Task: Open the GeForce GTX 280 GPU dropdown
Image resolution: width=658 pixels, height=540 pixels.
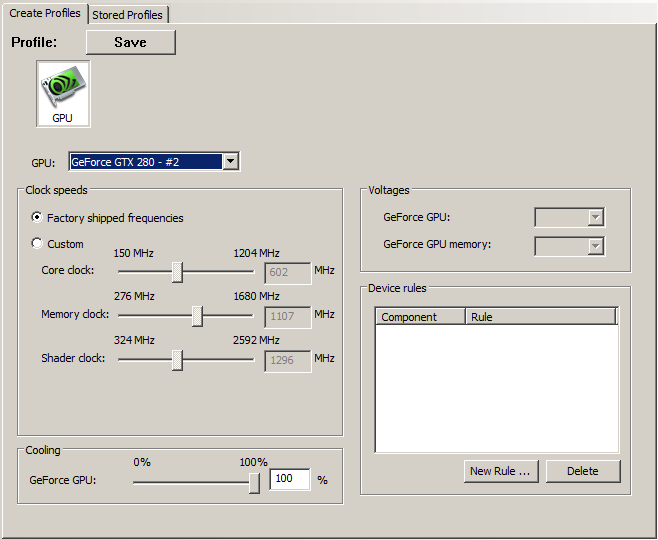Action: (154, 162)
